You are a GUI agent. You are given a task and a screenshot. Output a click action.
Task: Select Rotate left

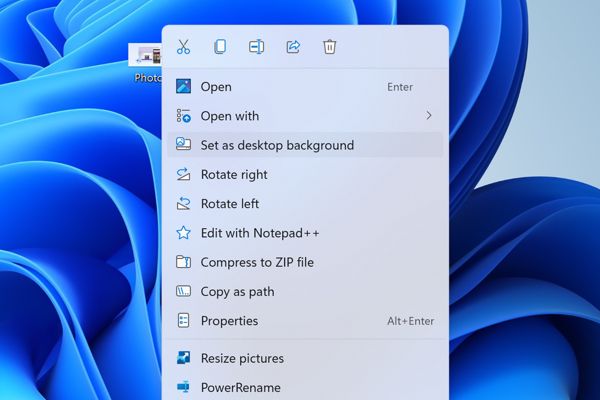click(x=305, y=204)
